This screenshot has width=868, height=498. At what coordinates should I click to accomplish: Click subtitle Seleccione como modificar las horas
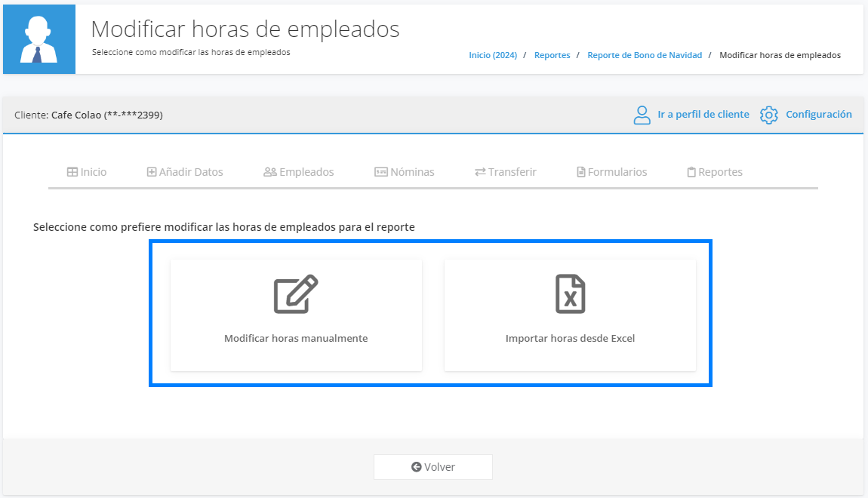[x=191, y=52]
